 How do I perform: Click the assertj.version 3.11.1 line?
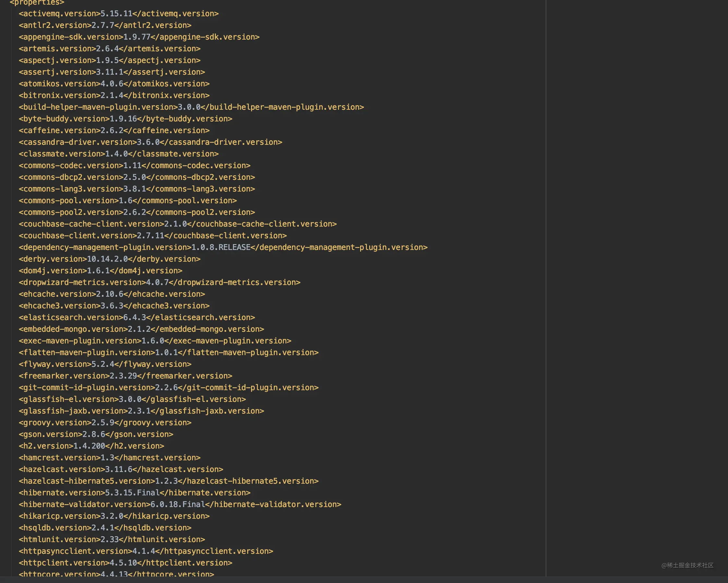[112, 72]
